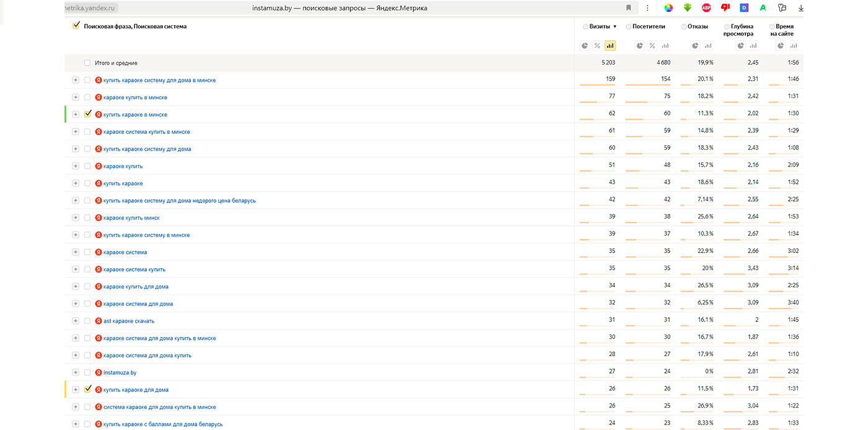This screenshot has height=430, width=868.
Task: Sort the table by Отказы column
Action: click(x=698, y=27)
